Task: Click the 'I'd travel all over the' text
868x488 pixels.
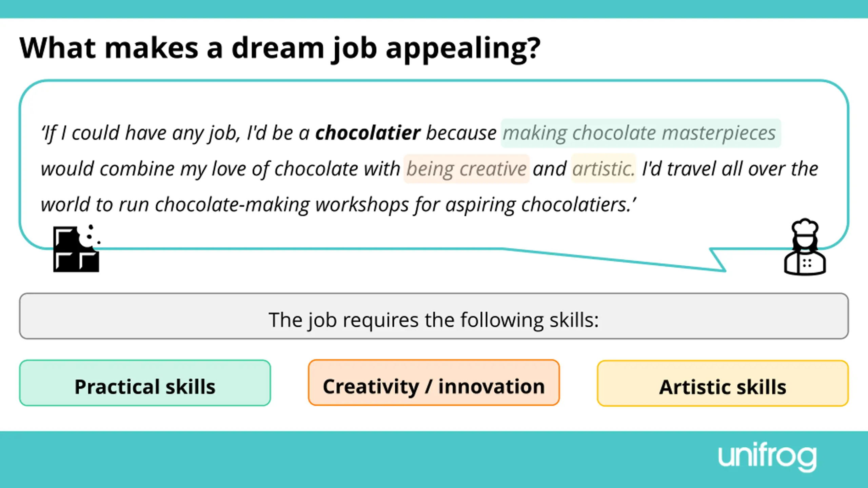Action: [x=730, y=169]
